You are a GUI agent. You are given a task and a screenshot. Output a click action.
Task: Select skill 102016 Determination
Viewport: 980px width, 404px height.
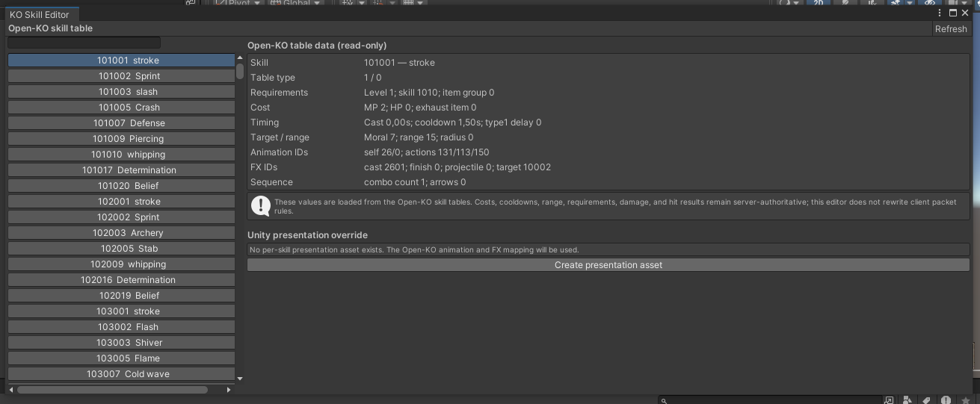click(121, 280)
